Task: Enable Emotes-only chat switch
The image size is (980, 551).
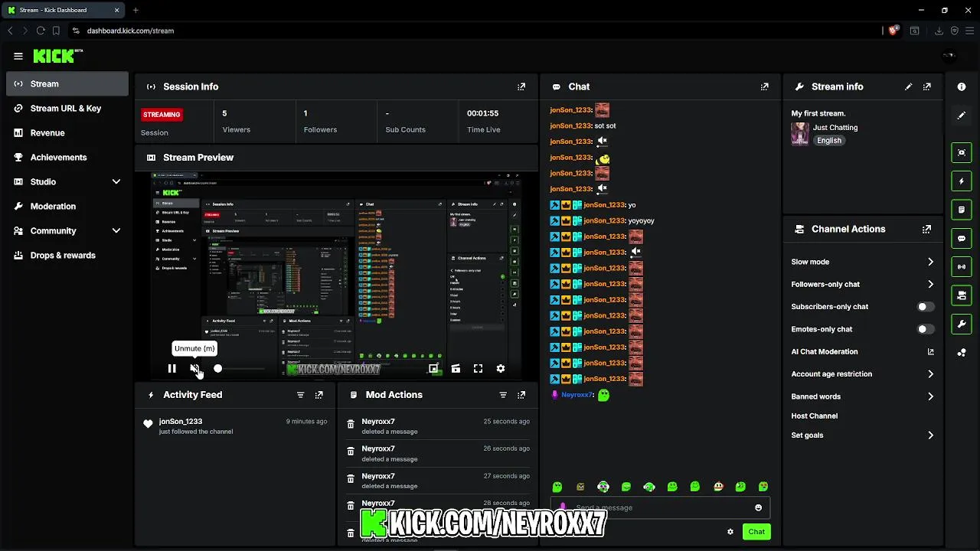Action: pyautogui.click(x=925, y=329)
